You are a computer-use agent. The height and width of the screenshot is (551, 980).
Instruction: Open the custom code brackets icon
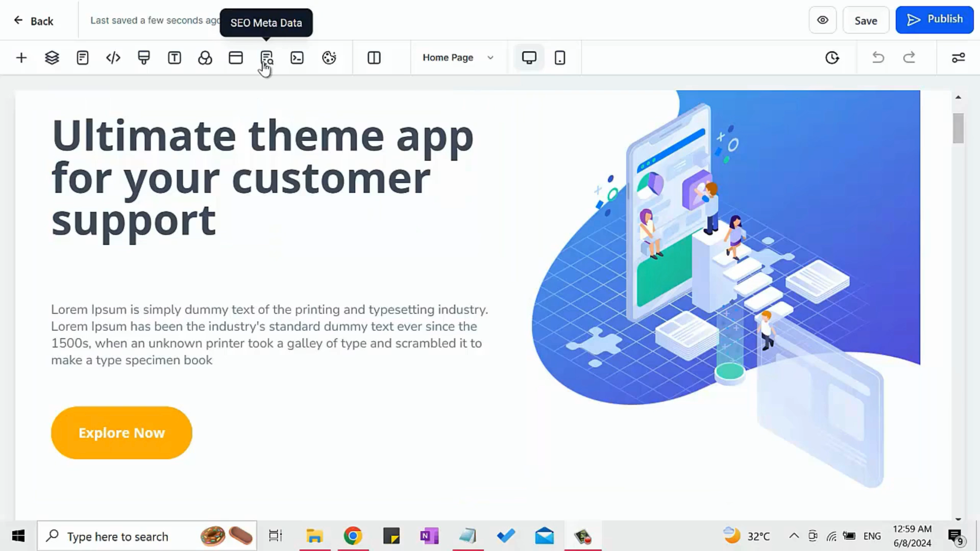point(113,58)
